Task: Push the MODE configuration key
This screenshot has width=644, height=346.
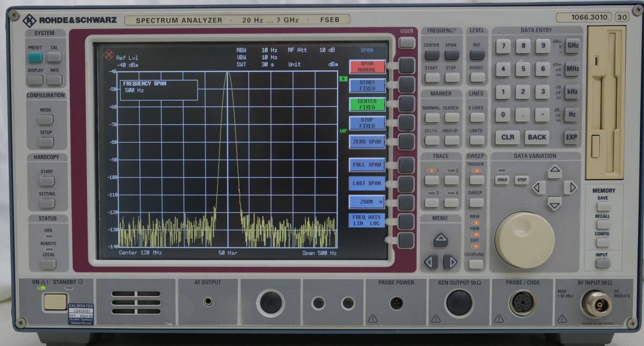Action: (46, 120)
